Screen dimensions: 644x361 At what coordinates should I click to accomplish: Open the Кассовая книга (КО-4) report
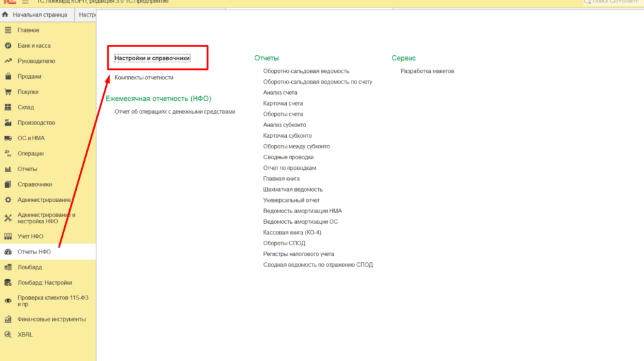(292, 233)
